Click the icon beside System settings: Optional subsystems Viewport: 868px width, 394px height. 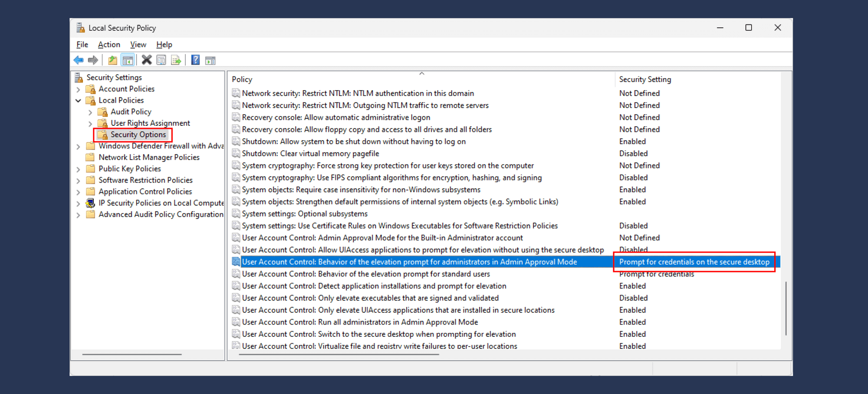236,213
